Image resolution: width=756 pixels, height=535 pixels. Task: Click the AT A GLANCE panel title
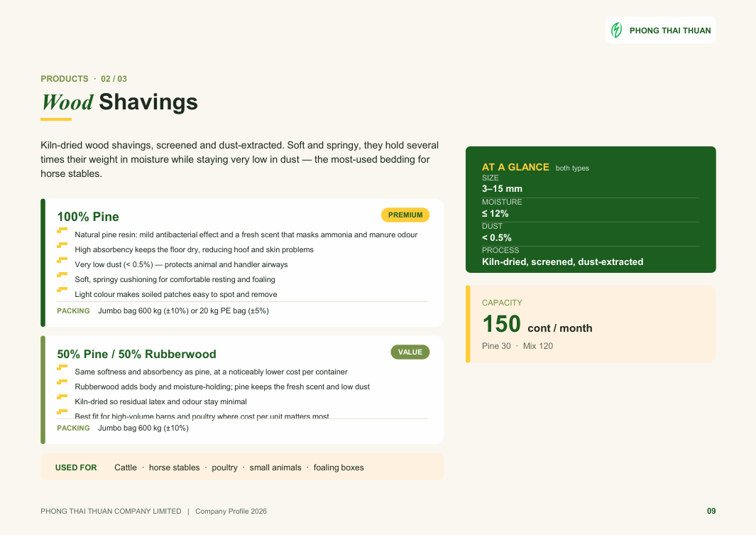coord(515,167)
